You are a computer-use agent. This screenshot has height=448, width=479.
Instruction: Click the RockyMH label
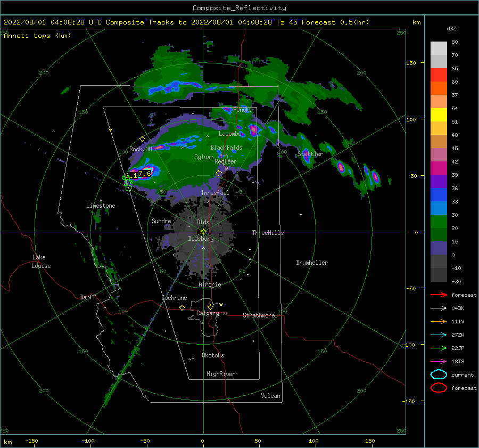(141, 149)
